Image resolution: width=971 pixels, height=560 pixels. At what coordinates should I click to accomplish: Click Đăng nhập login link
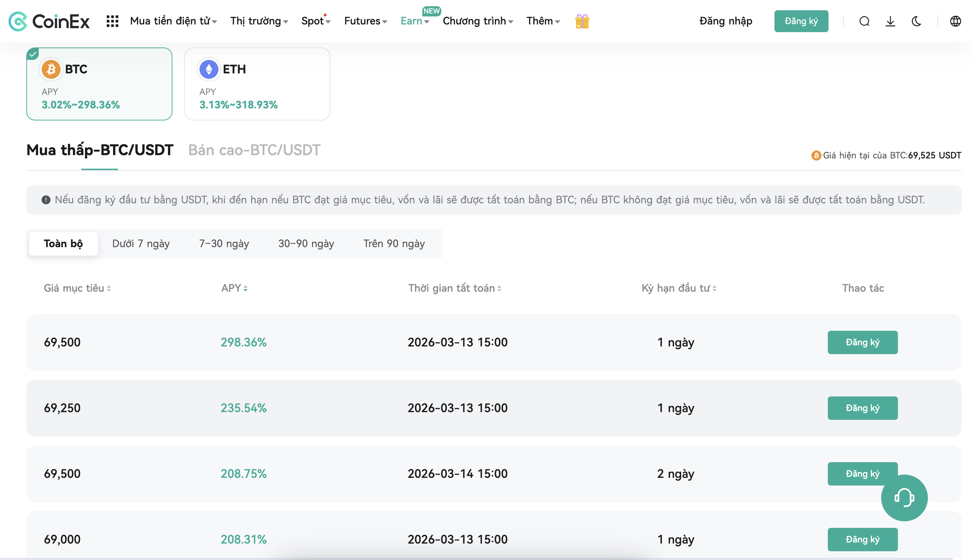click(726, 21)
